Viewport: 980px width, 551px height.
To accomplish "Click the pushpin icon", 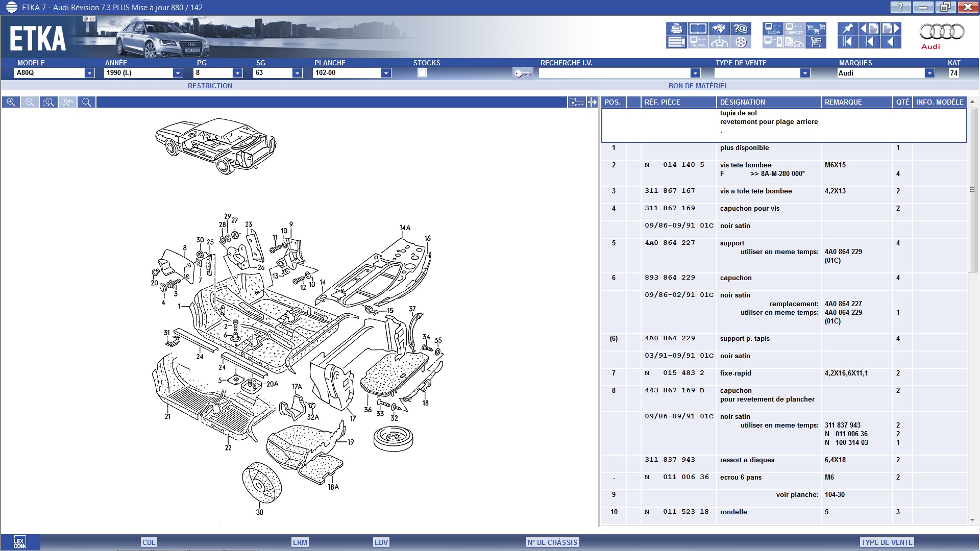I will tap(848, 29).
